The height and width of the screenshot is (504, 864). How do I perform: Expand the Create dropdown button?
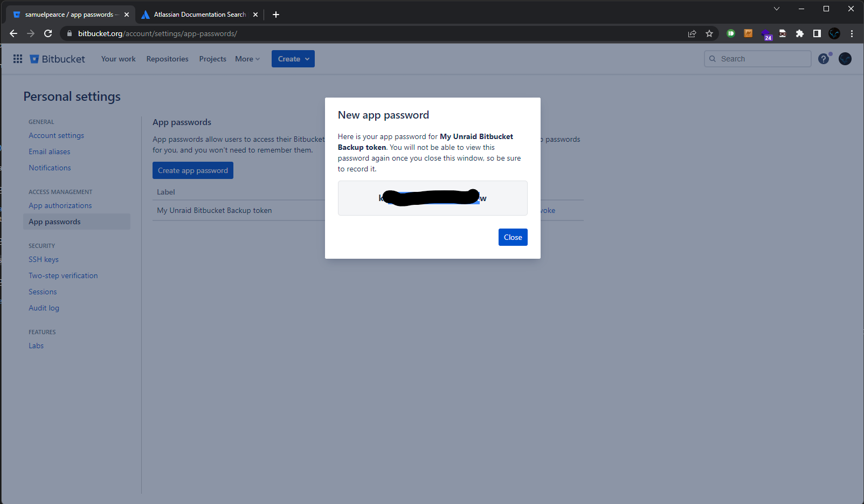tap(293, 59)
